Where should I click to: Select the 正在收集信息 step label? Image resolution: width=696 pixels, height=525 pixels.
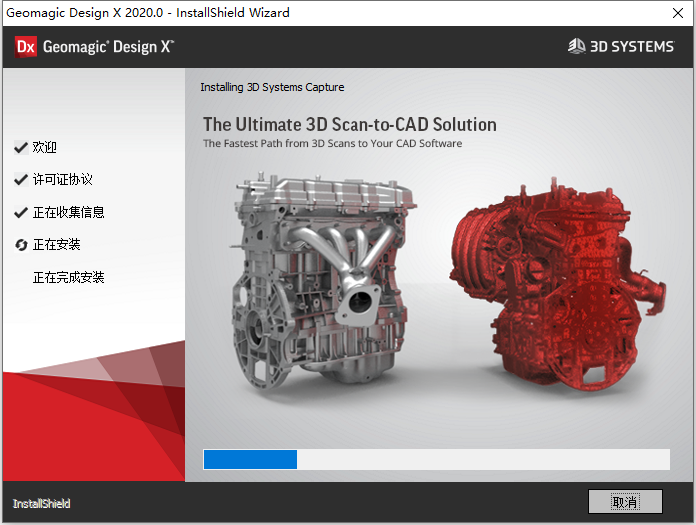click(x=68, y=213)
